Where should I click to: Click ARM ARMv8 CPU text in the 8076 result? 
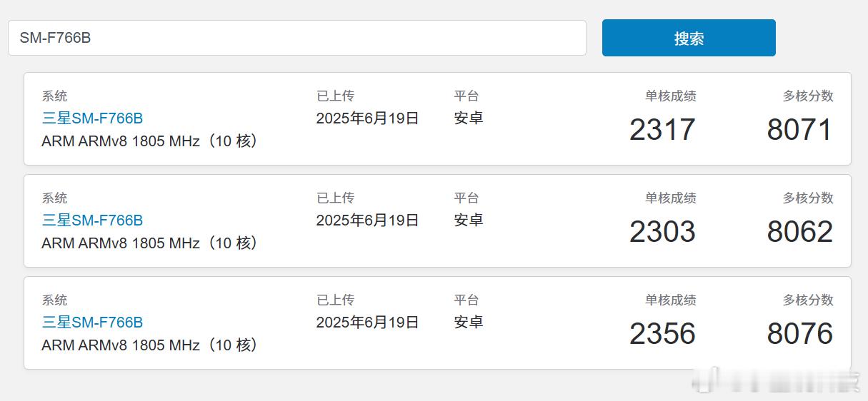point(150,345)
